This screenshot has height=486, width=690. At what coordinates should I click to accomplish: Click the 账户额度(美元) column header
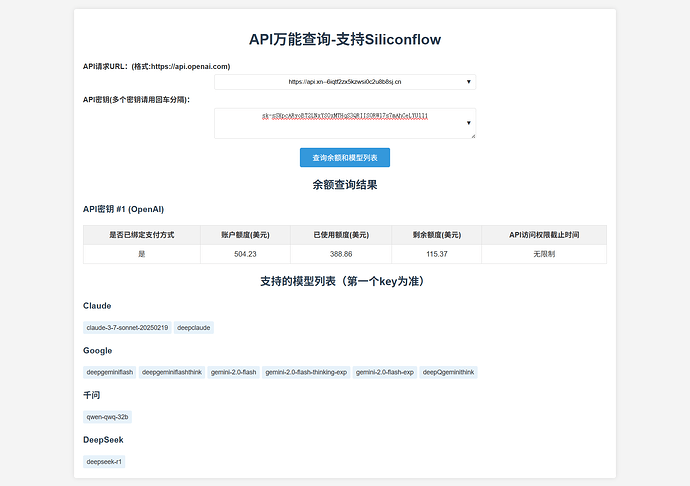pyautogui.click(x=245, y=235)
